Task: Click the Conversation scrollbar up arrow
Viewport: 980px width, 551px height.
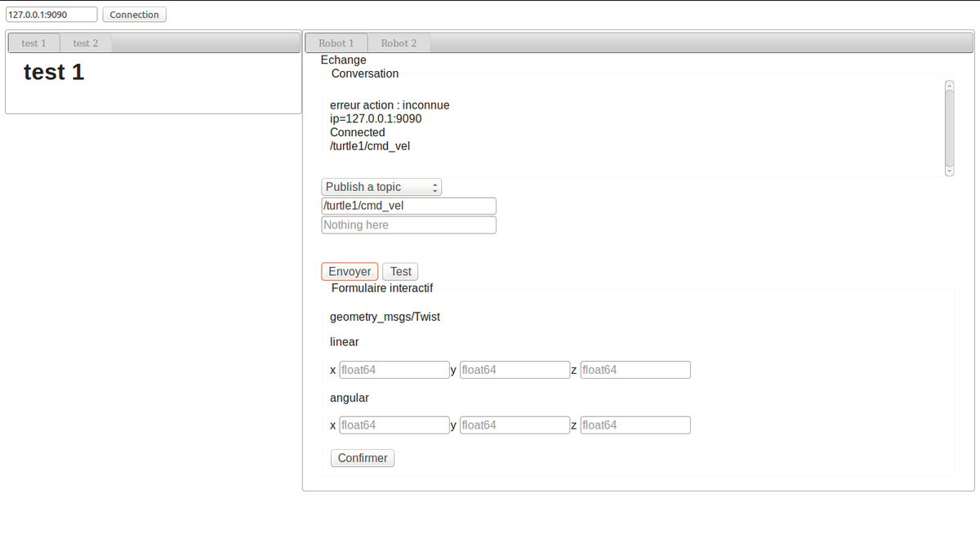Action: pyautogui.click(x=949, y=85)
